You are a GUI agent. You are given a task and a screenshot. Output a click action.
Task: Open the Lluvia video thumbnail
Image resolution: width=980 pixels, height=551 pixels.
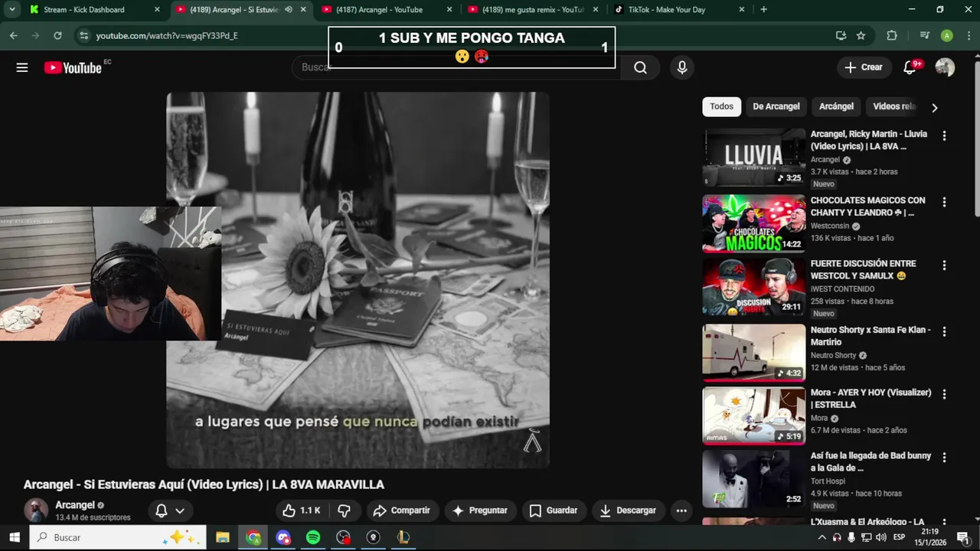point(754,158)
